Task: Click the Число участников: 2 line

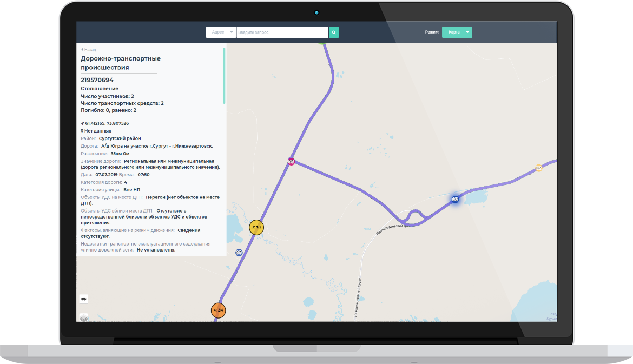Action: [x=107, y=96]
